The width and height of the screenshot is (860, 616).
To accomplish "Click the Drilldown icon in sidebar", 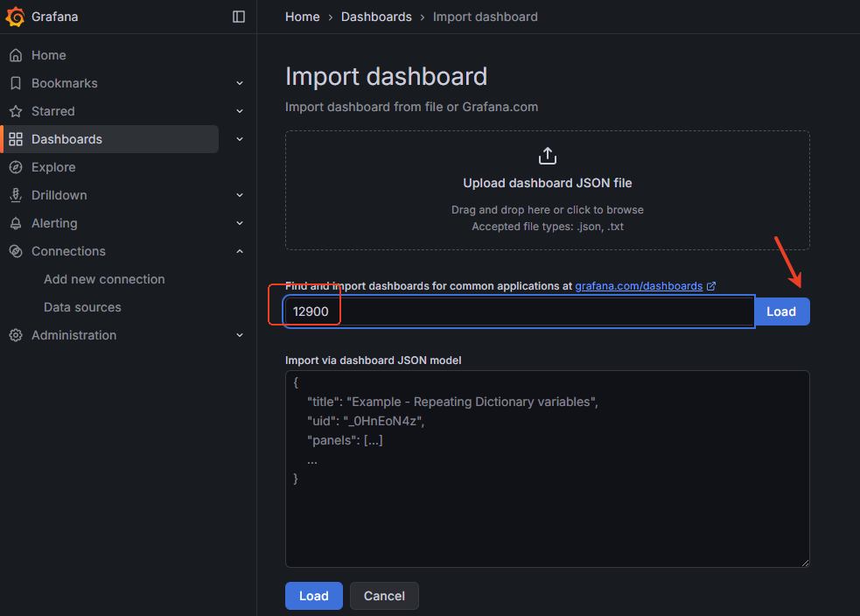I will pos(16,195).
